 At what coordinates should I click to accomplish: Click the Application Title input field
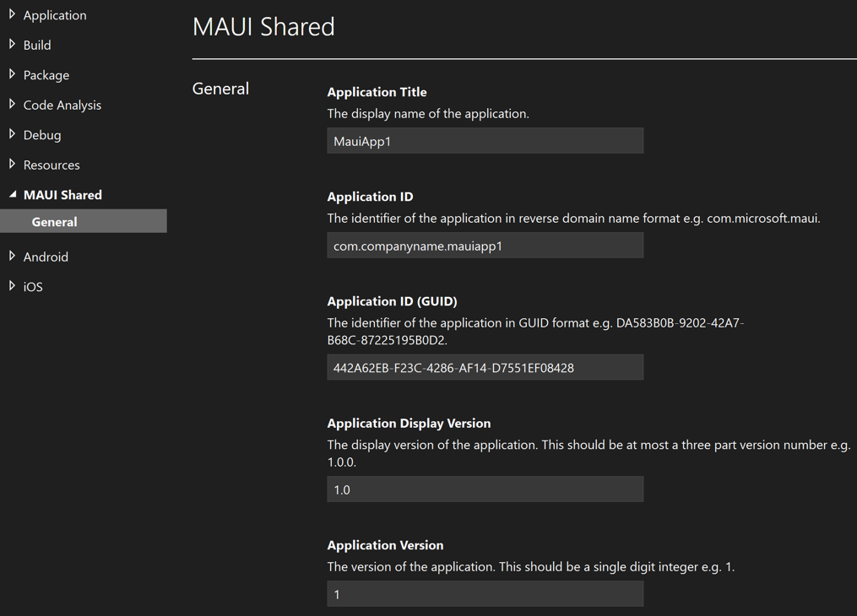(x=485, y=140)
